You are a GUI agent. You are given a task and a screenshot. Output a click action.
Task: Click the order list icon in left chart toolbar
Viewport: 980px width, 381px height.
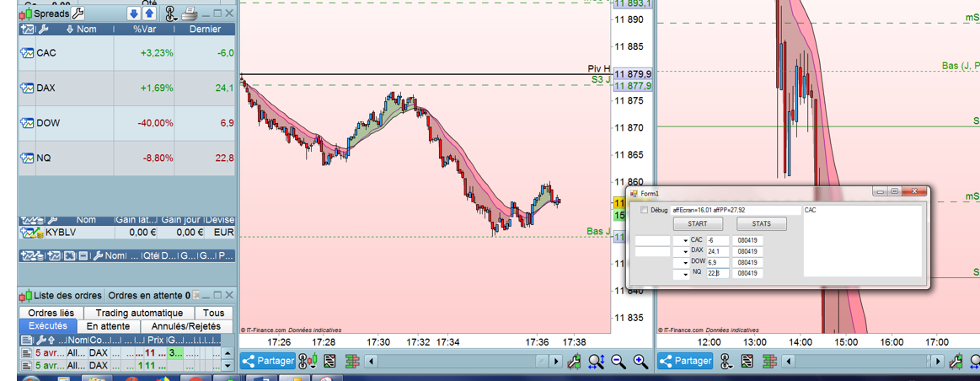click(330, 361)
